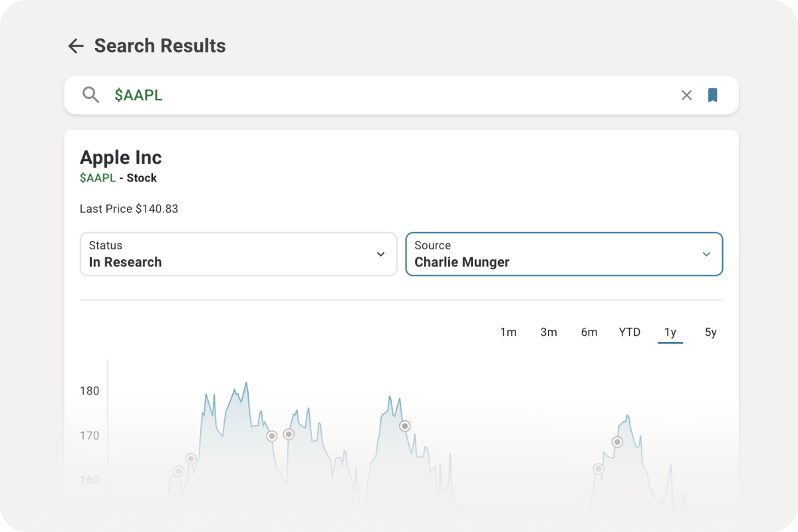
Task: Select the YTD chart range
Action: click(630, 332)
